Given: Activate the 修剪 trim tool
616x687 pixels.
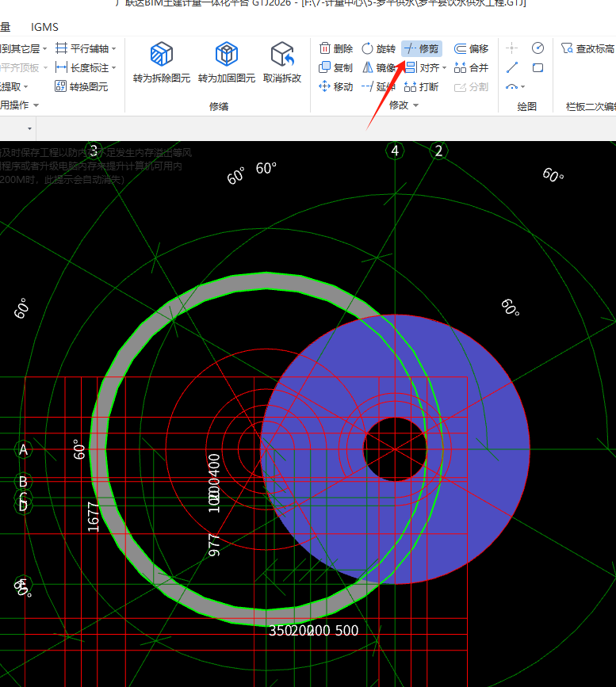Looking at the screenshot, I should [x=421, y=48].
